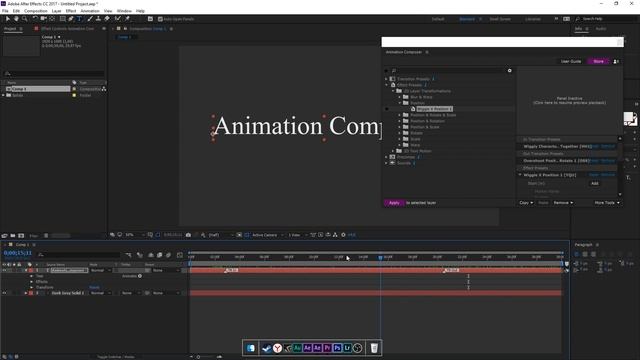The height and width of the screenshot is (360, 640).
Task: Select the Roto Brush tool
Action: 118,19
